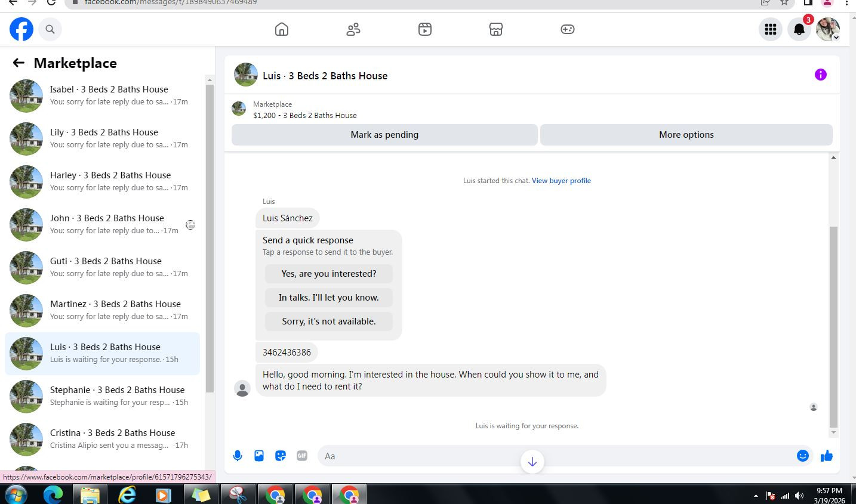Open Stephanie's conversation
Screen dimensions: 856x504
click(102, 396)
